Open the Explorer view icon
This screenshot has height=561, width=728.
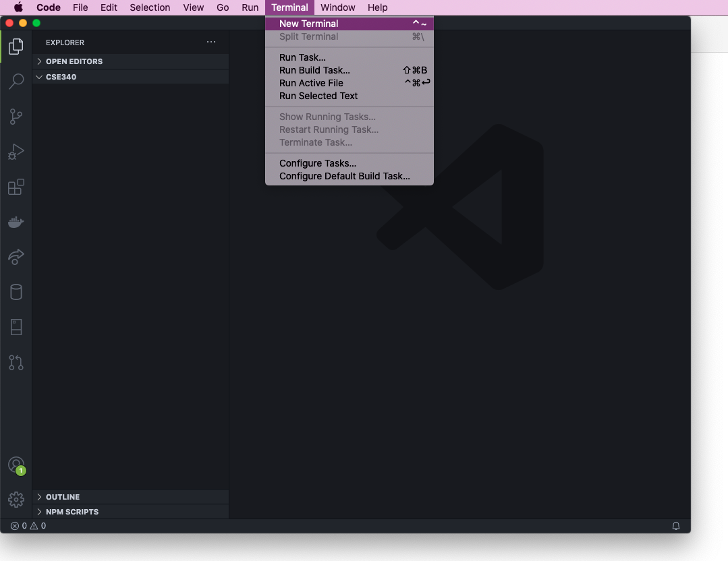click(x=16, y=46)
